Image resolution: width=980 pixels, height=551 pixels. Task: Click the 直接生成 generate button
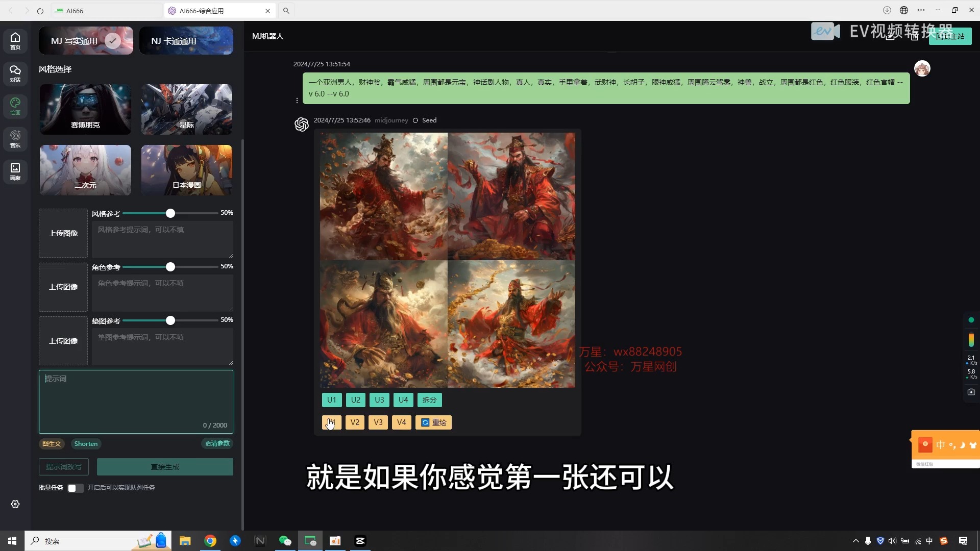(x=165, y=467)
